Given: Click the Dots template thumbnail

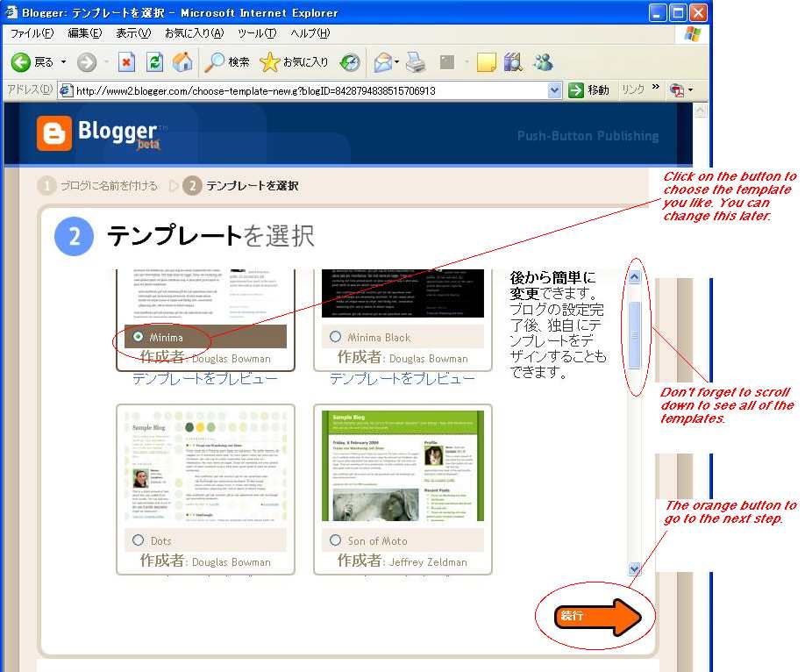Looking at the screenshot, I should click(x=205, y=466).
